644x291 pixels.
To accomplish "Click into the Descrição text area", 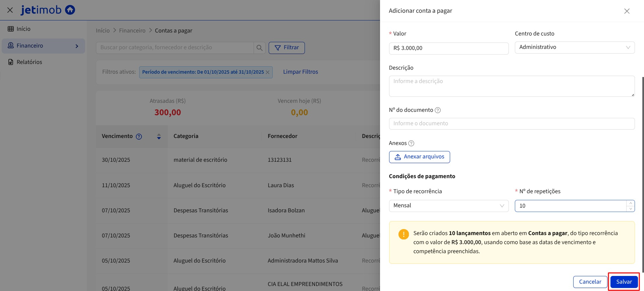I will tap(511, 86).
